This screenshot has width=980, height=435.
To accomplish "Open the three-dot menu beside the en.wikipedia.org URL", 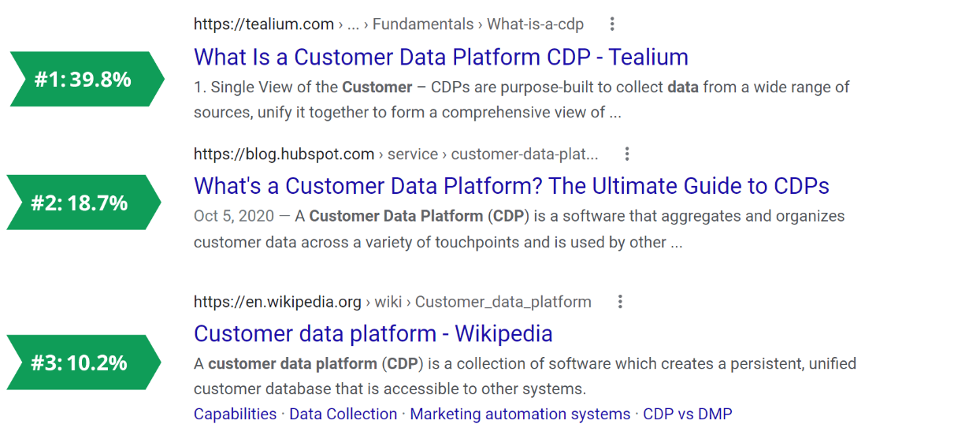I will pos(620,301).
